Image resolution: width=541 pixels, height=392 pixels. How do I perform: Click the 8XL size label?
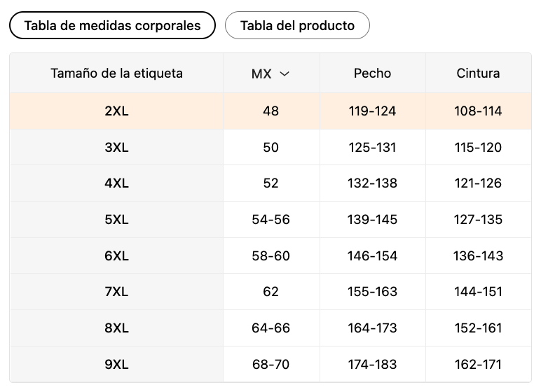(x=116, y=328)
